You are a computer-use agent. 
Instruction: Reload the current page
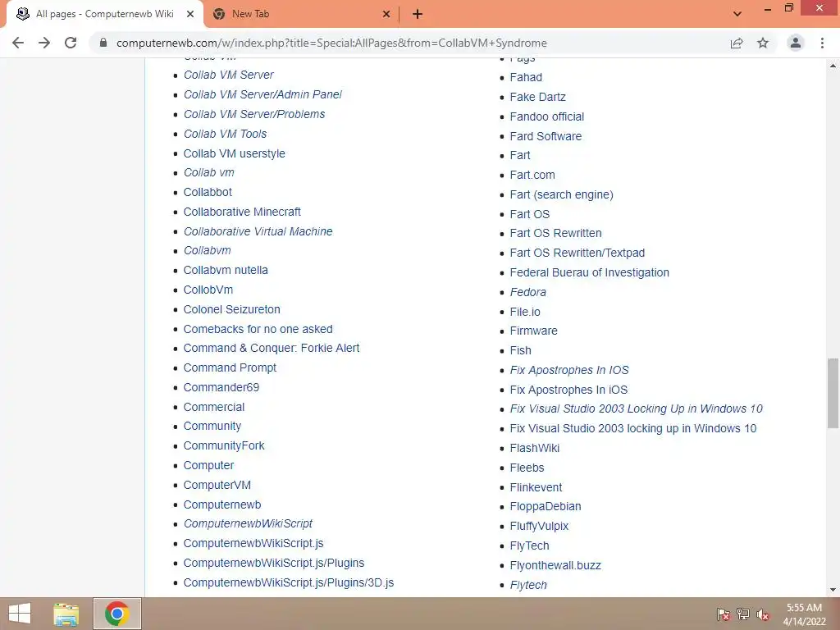[71, 43]
